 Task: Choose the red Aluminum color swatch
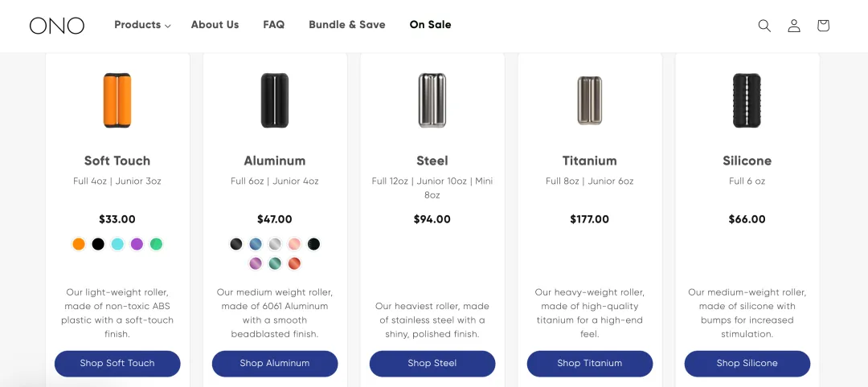[294, 263]
